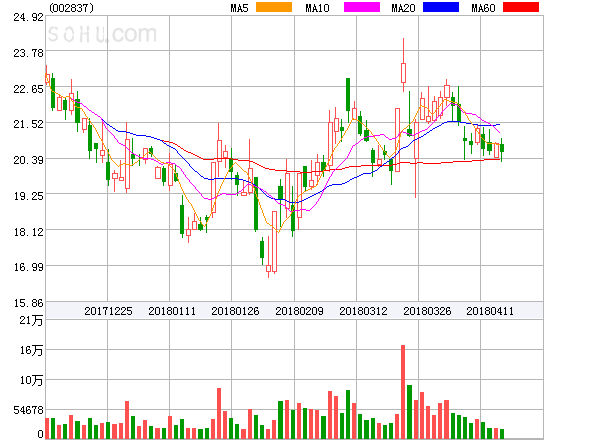This screenshot has width=600, height=440.
Task: Click the 20180326 date label
Action: point(427,311)
